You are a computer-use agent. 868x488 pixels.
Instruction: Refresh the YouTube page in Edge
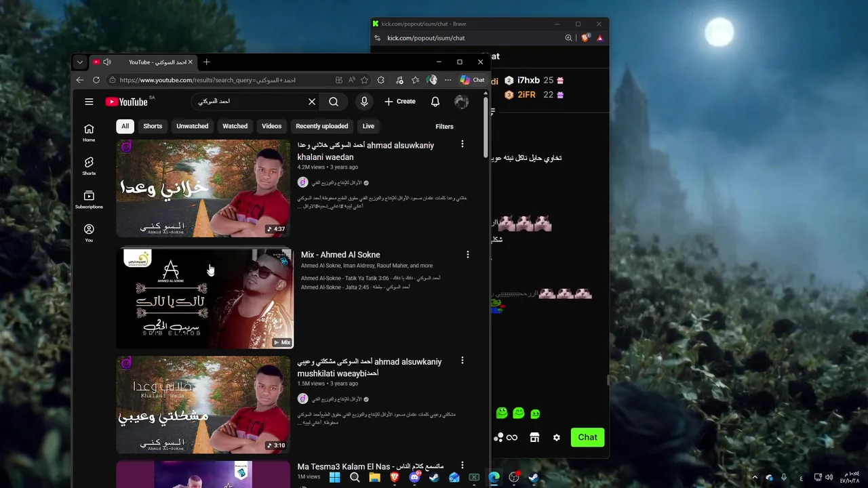click(x=96, y=80)
